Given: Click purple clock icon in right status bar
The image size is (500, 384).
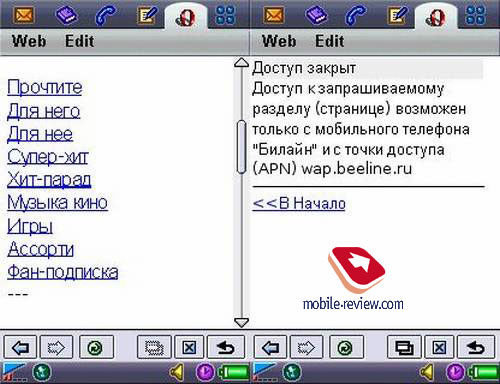Looking at the screenshot, I should click(x=455, y=372).
